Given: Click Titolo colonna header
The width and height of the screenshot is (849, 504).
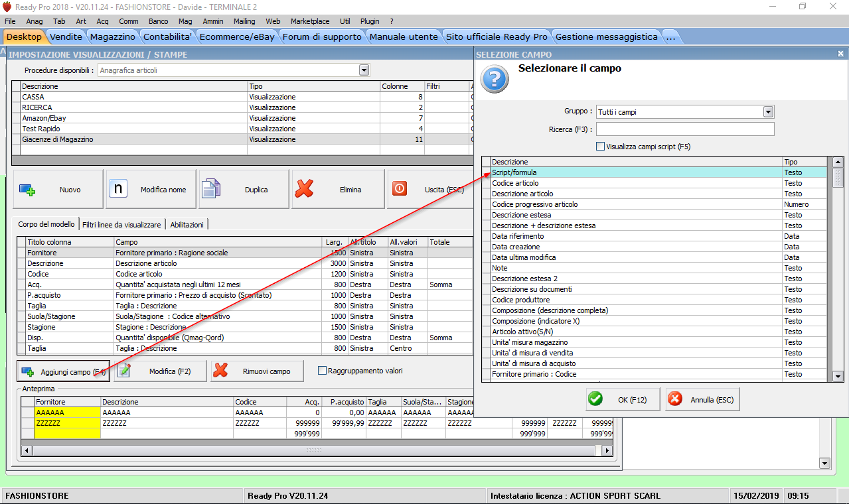Looking at the screenshot, I should point(70,242).
